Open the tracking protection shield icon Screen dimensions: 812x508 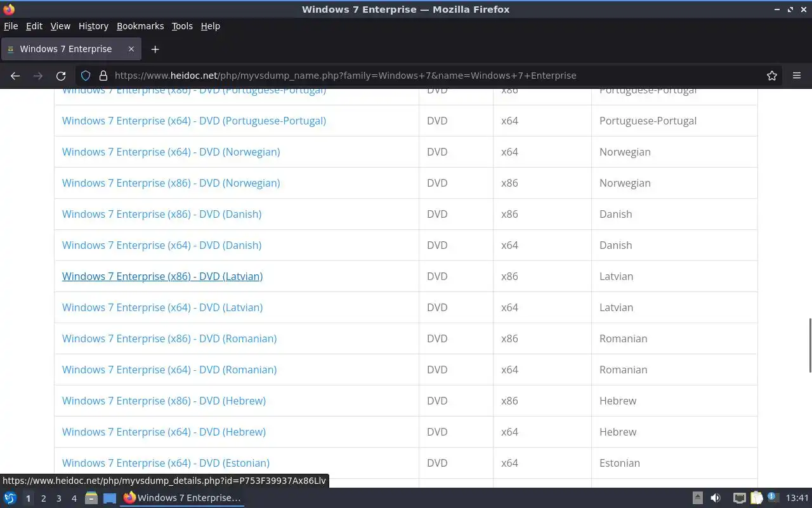pos(87,76)
